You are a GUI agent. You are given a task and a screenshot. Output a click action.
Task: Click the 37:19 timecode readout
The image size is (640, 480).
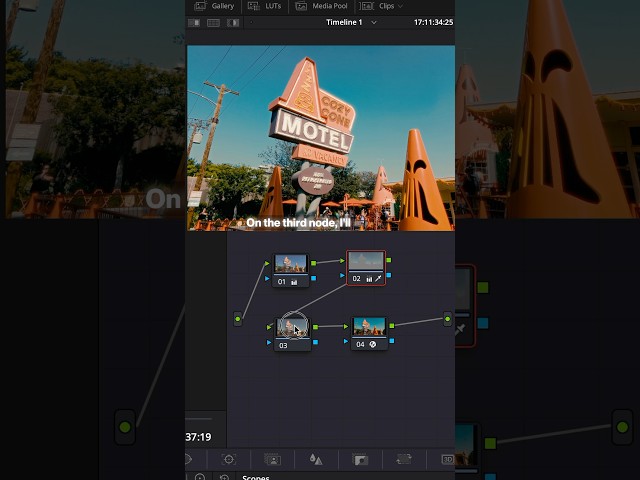198,437
